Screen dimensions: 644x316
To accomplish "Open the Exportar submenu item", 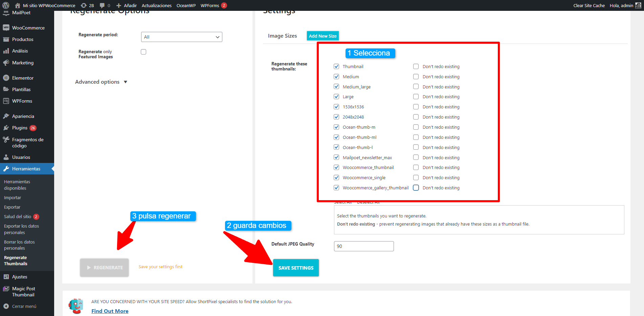I will [x=12, y=207].
